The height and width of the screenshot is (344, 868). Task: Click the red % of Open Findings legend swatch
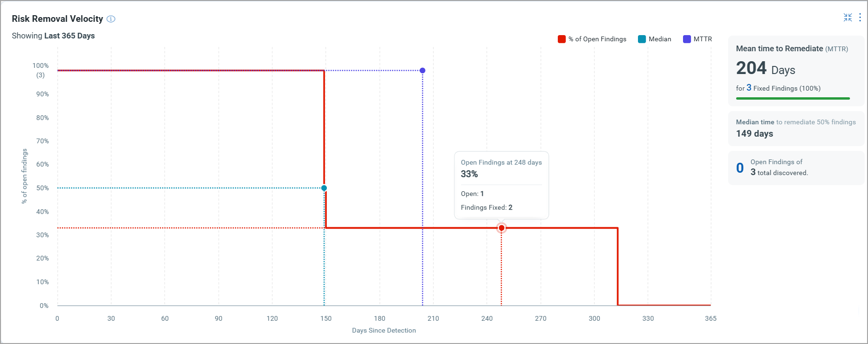(561, 39)
